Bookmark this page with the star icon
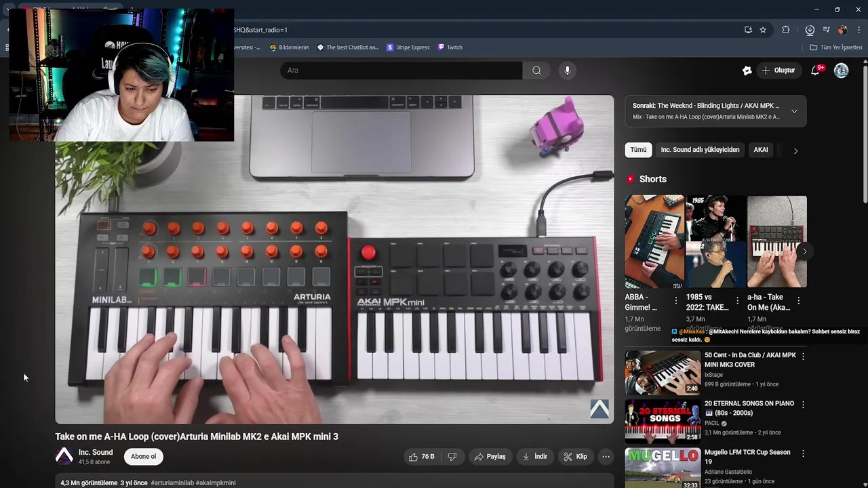868x488 pixels. click(763, 30)
